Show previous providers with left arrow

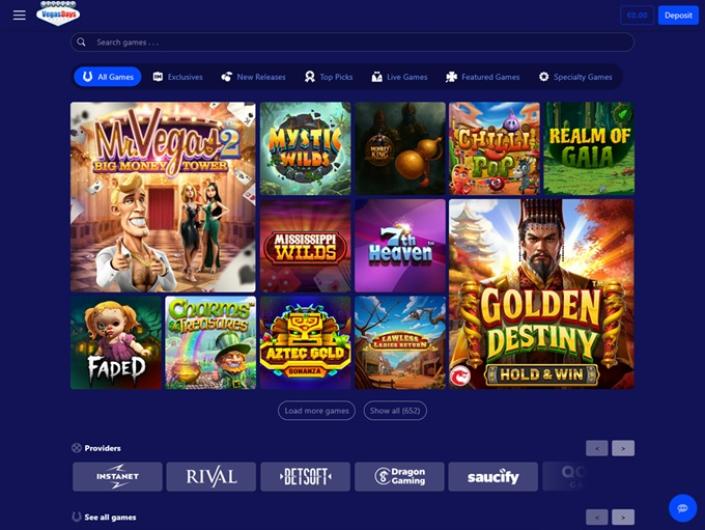[597, 448]
